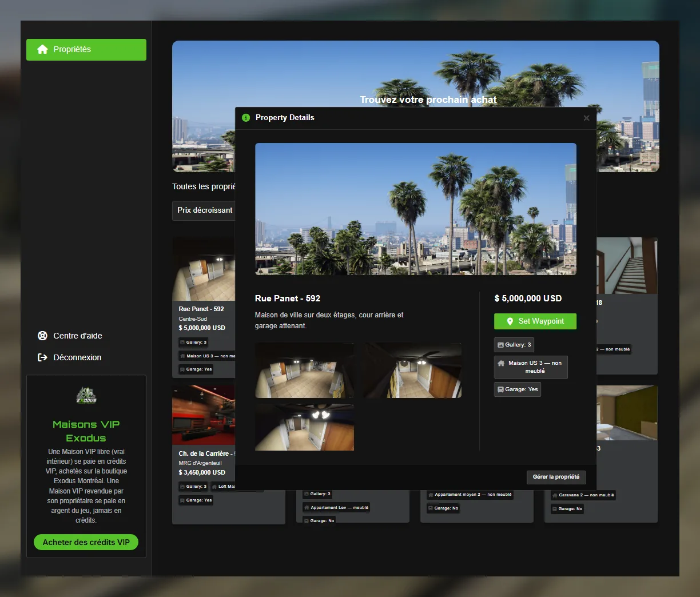
Task: Click Acheter des crédits VIP button
Action: 86,542
